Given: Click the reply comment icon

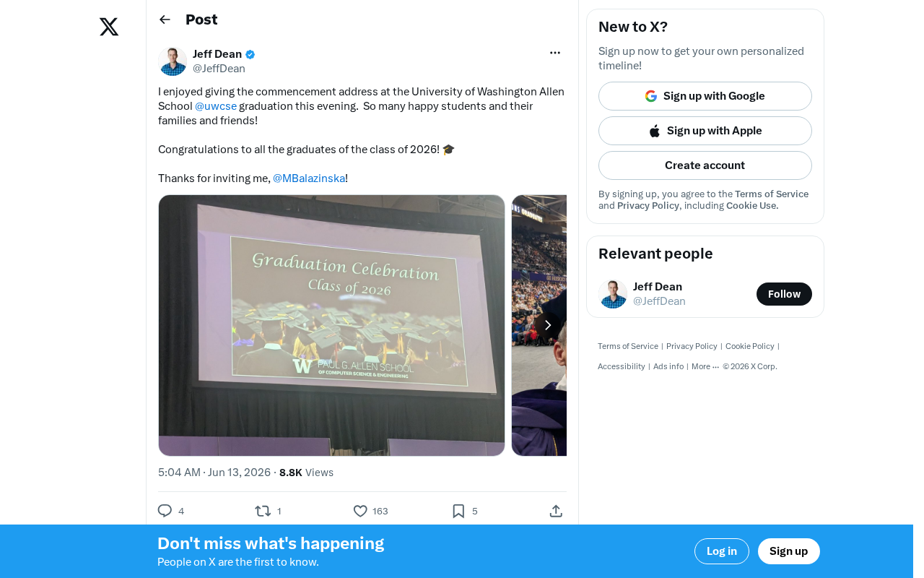Looking at the screenshot, I should [165, 511].
